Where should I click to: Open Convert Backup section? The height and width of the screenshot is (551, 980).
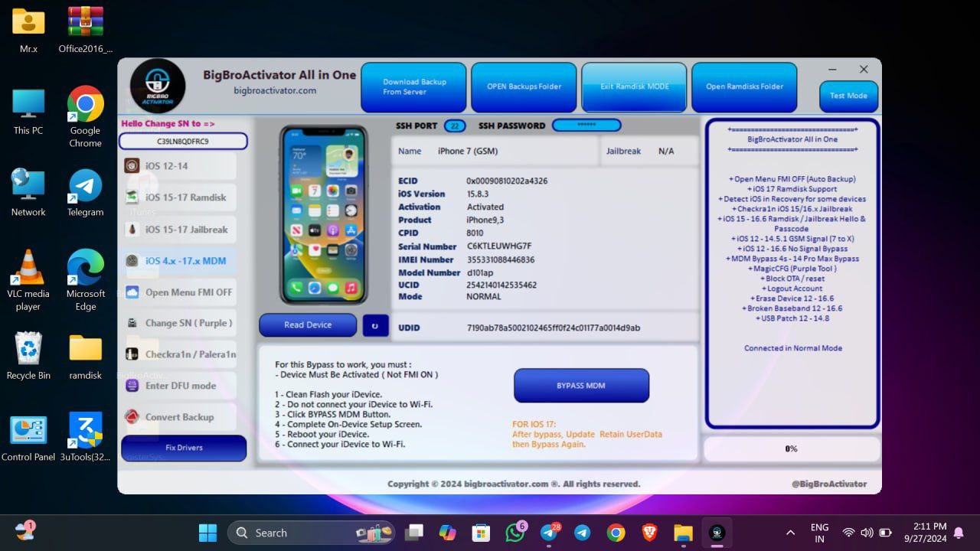click(178, 417)
